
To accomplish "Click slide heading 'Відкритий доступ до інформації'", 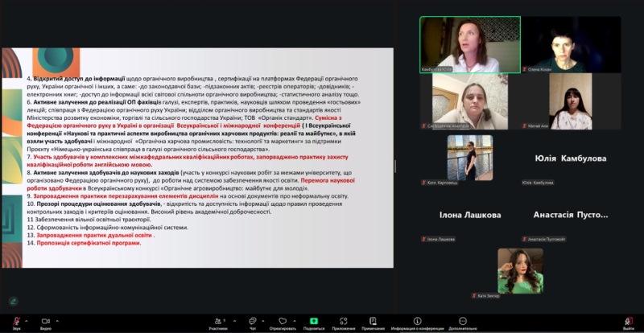I will coord(79,79).
